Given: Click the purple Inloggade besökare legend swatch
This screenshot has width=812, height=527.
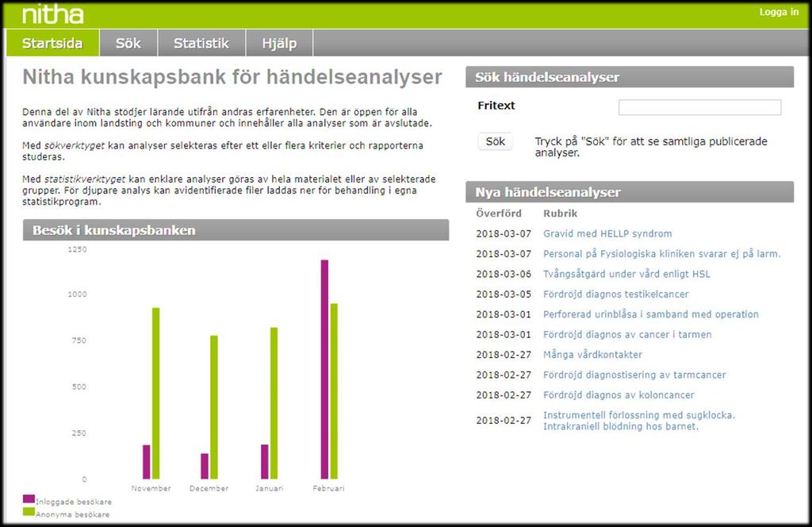Looking at the screenshot, I should pyautogui.click(x=29, y=499).
